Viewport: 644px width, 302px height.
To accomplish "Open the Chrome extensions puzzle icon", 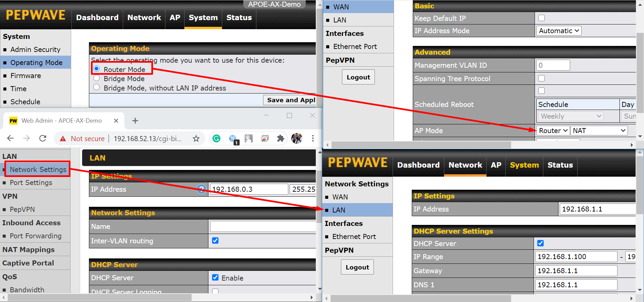I will click(x=281, y=138).
